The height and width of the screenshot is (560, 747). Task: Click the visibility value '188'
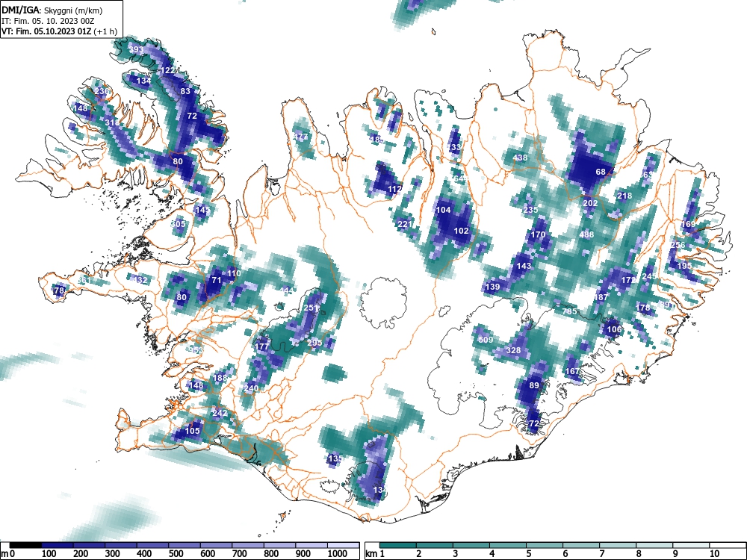point(220,378)
